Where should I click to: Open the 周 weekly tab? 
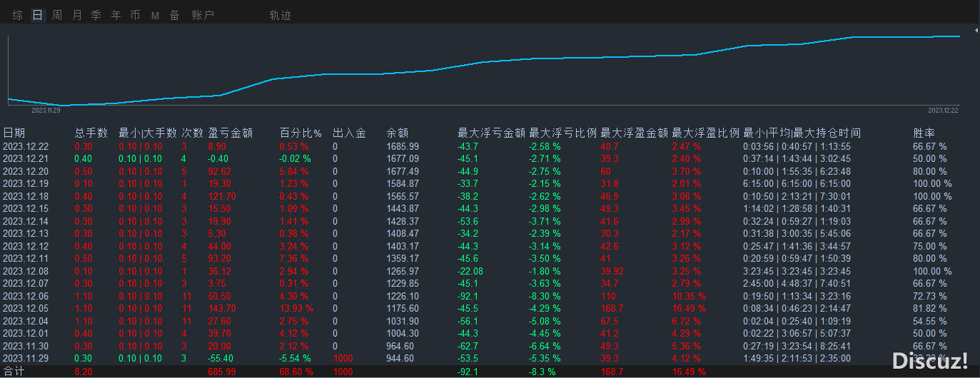57,15
